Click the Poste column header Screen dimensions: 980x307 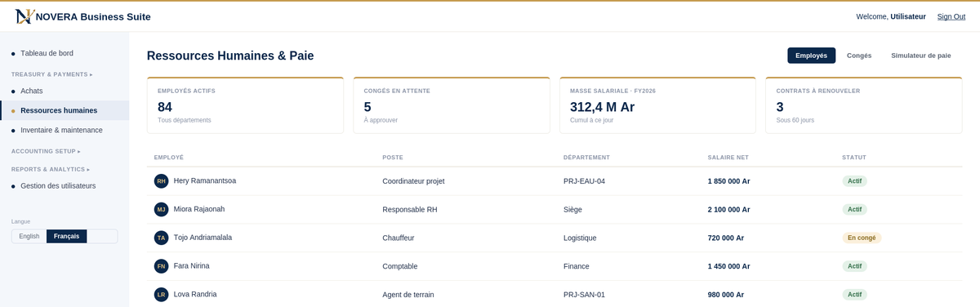393,158
